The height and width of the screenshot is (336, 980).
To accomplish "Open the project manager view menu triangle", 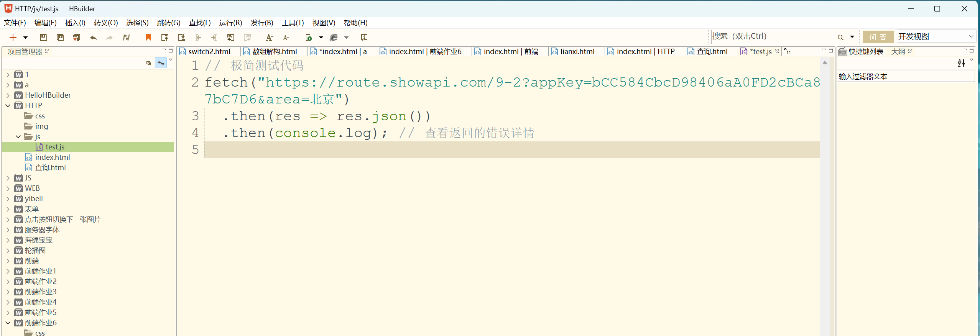I will pos(171,60).
